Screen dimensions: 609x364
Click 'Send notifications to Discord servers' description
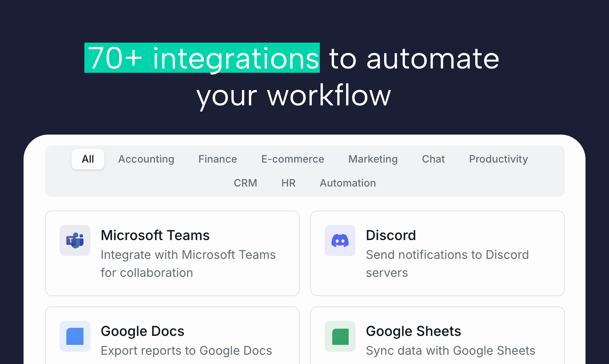coord(447,264)
